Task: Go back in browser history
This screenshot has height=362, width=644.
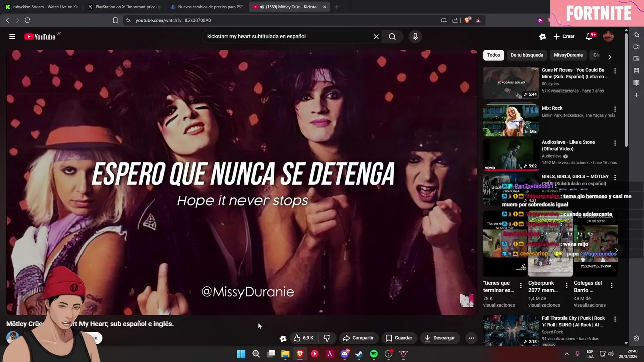Action: (x=7, y=20)
